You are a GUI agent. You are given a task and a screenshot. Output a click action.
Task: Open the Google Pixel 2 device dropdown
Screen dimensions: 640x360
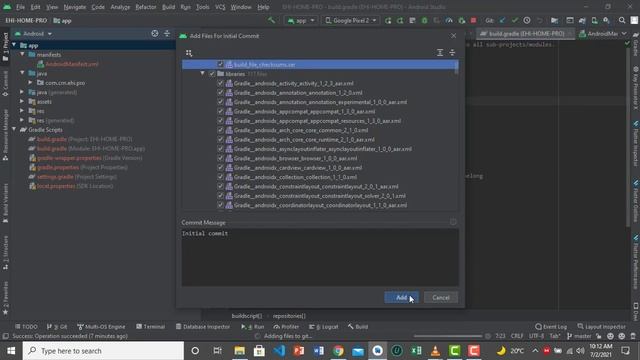[351, 20]
